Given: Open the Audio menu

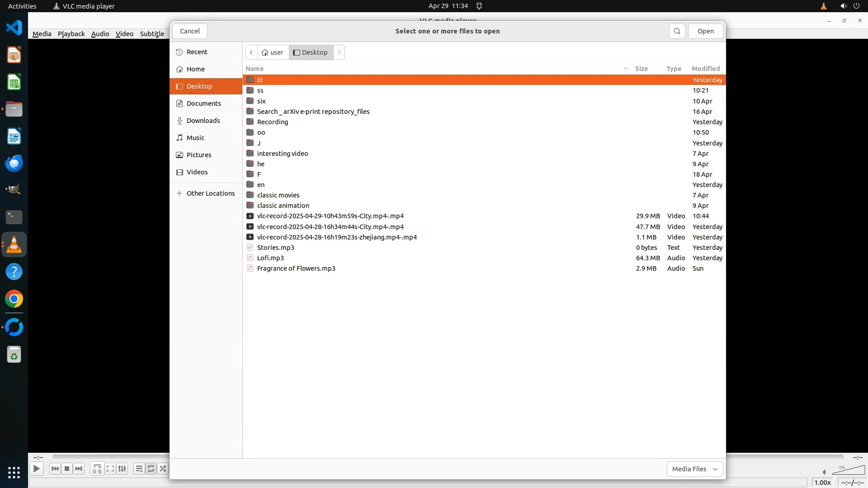Looking at the screenshot, I should 100,34.
